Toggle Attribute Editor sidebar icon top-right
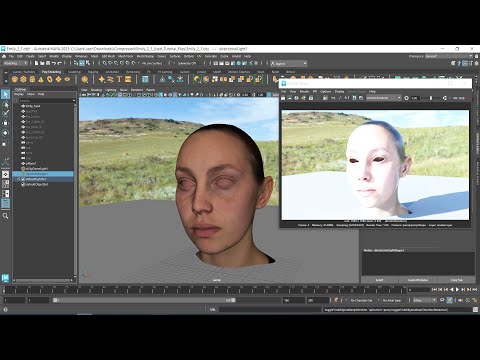The image size is (480, 360). (465, 63)
